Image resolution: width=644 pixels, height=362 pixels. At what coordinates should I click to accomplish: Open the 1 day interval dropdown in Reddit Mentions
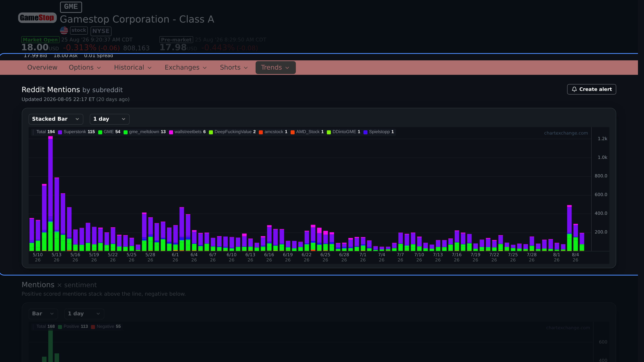click(109, 119)
